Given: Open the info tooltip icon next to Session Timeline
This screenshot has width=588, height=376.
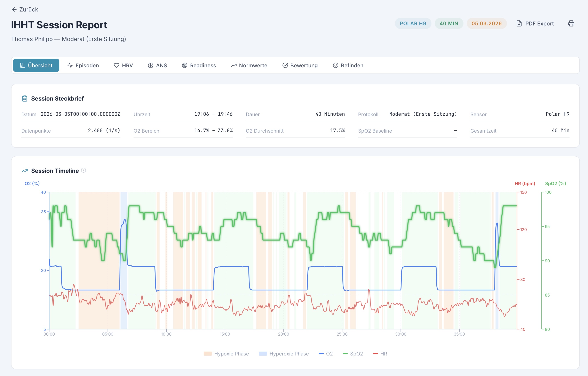Looking at the screenshot, I should pyautogui.click(x=84, y=171).
